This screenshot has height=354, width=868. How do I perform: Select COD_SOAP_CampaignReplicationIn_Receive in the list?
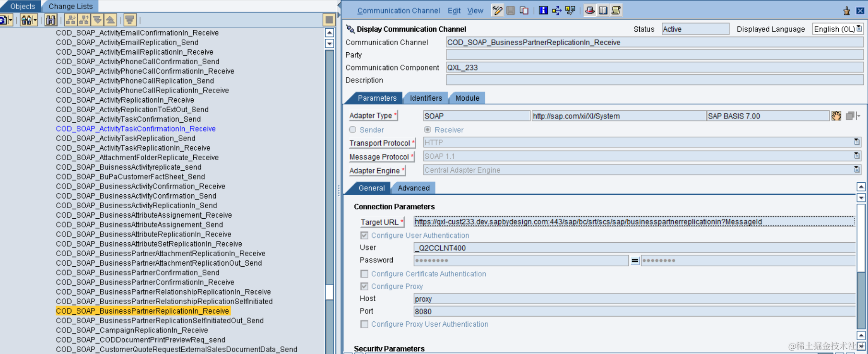[132, 330]
